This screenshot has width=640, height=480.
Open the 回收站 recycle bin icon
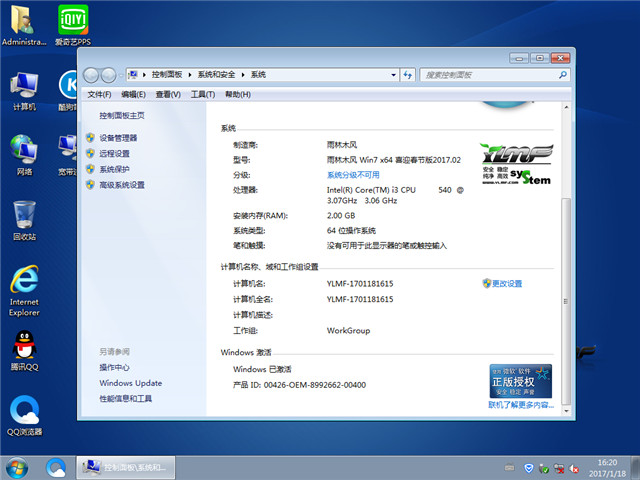click(x=24, y=220)
